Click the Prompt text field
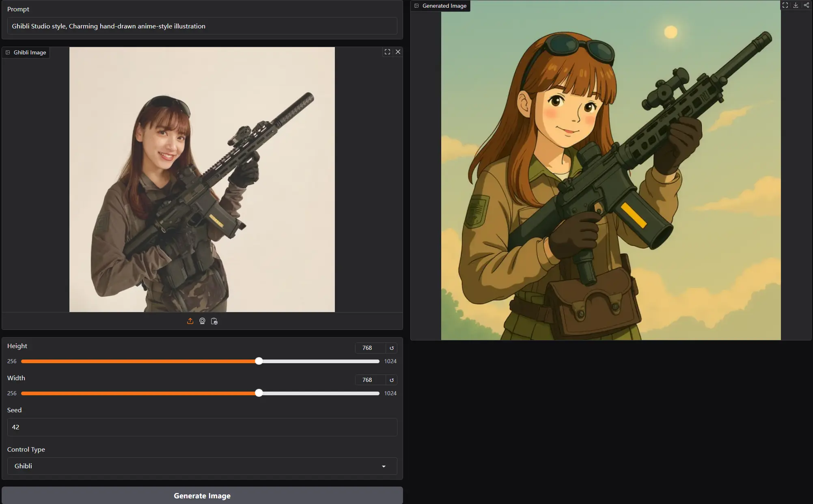The height and width of the screenshot is (504, 813). 202,26
